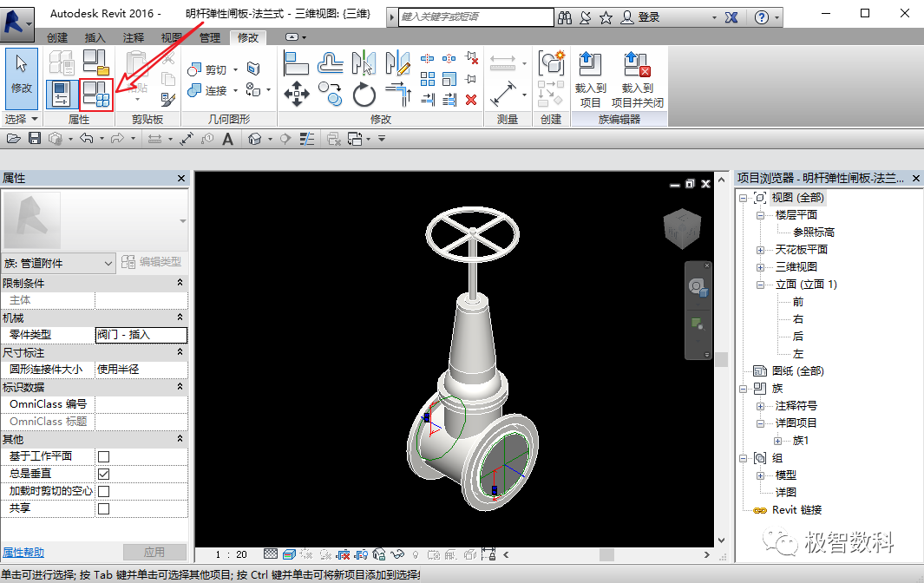Expand the 三维视图 tree node
The image size is (924, 583).
point(760,267)
